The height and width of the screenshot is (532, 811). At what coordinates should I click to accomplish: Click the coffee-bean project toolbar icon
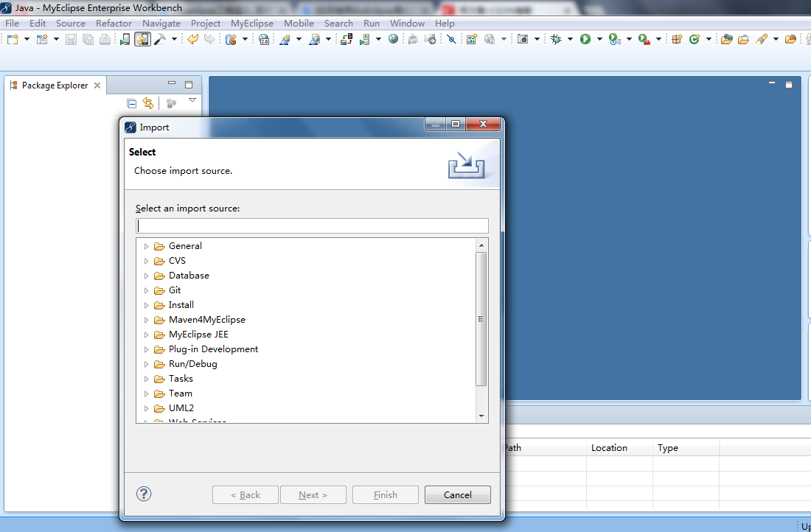pos(232,39)
